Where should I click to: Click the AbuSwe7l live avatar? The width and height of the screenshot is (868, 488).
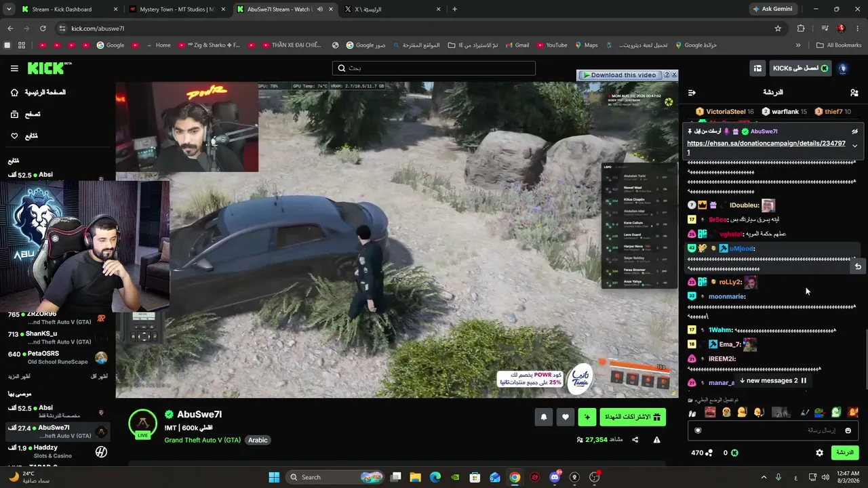(x=142, y=424)
